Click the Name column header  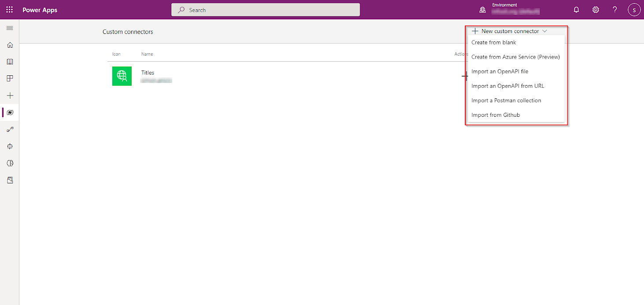pyautogui.click(x=147, y=54)
